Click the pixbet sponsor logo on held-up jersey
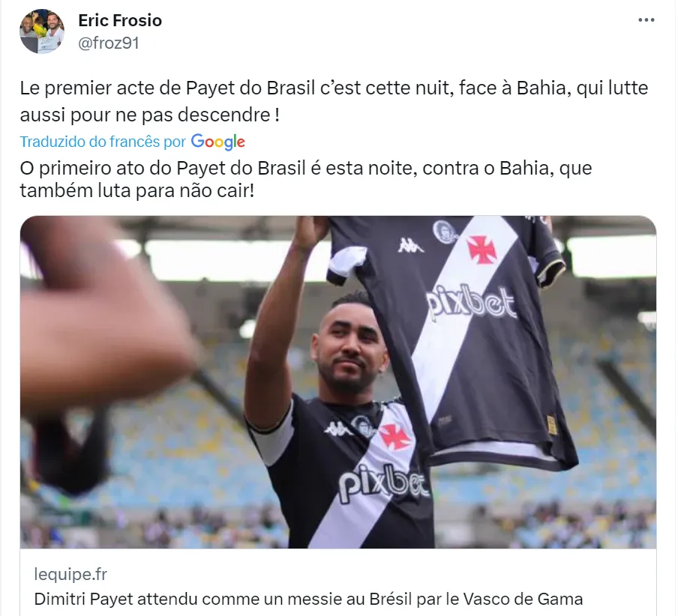 click(470, 304)
